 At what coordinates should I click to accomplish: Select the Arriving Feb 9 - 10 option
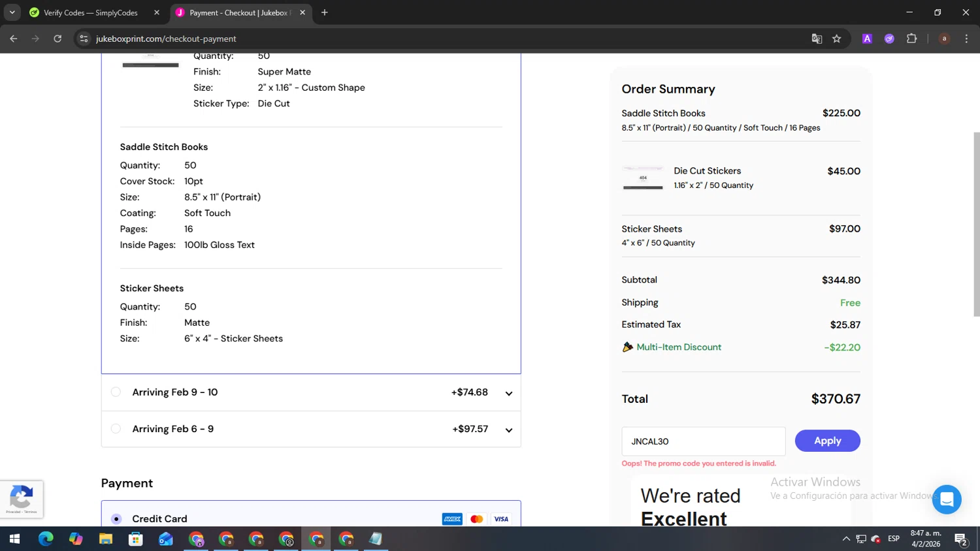click(x=116, y=392)
